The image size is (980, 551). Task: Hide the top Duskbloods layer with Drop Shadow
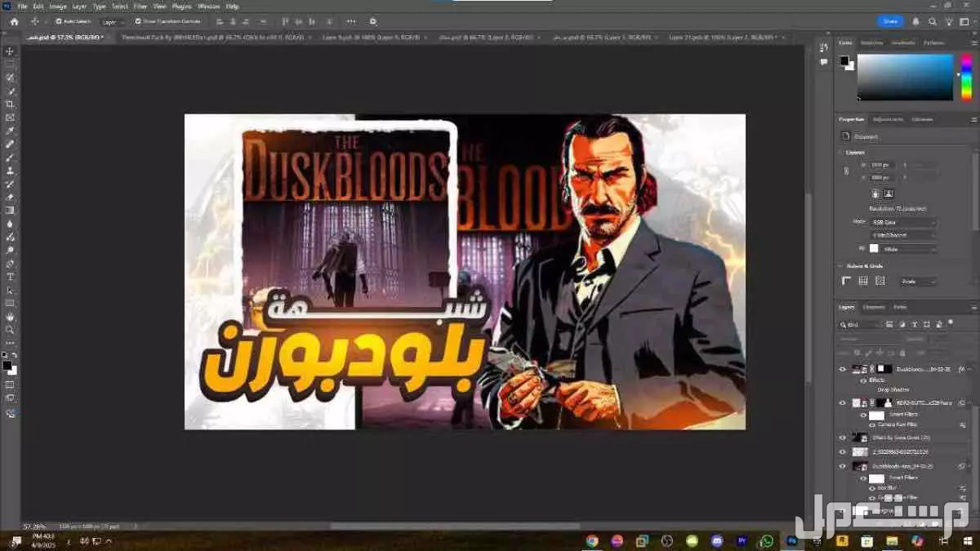click(x=843, y=369)
